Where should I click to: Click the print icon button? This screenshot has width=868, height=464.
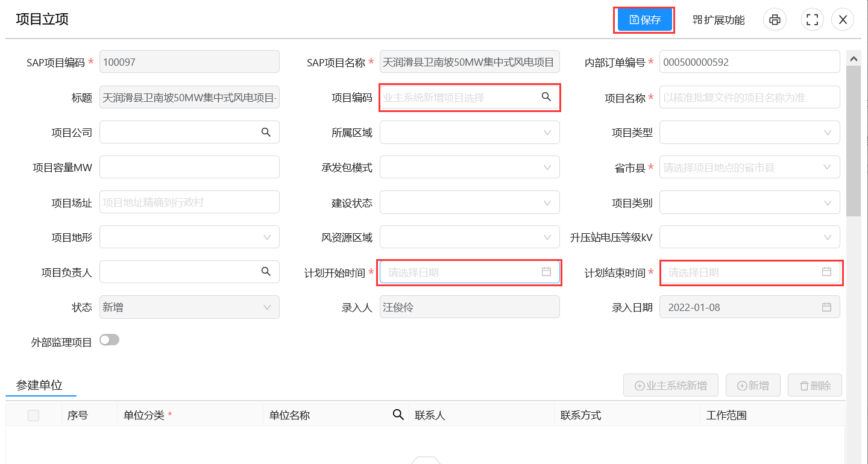tap(775, 20)
